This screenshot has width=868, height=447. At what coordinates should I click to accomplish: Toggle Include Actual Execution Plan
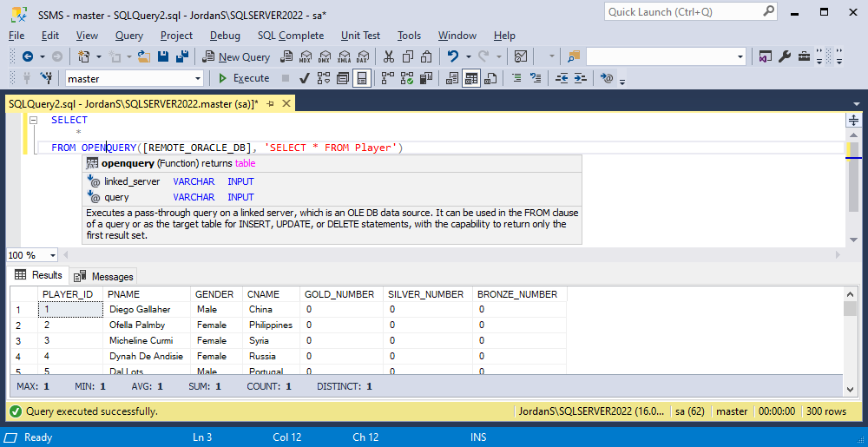(388, 79)
